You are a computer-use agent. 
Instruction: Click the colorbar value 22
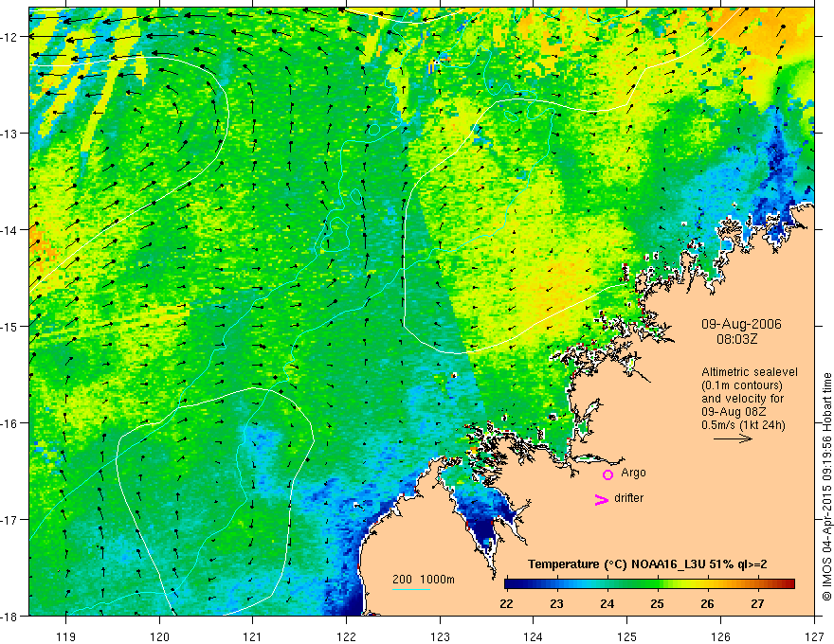(x=506, y=603)
